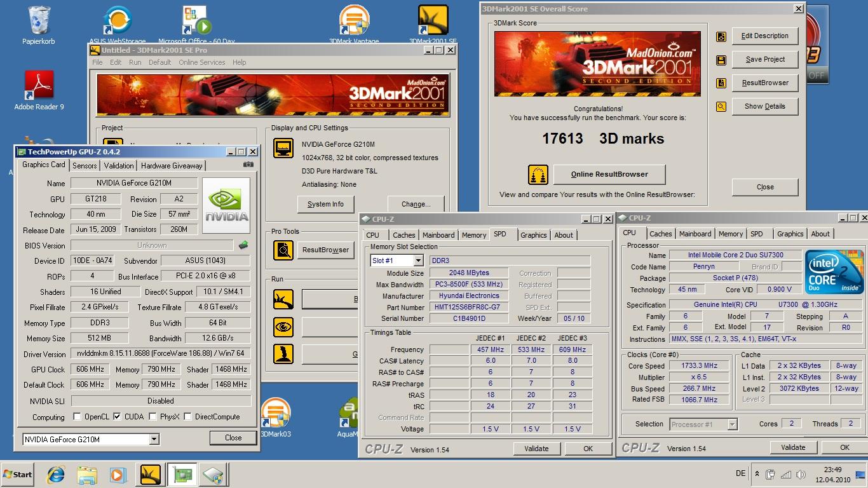Image resolution: width=868 pixels, height=488 pixels.
Task: Switch to 3DMark2001 taskbar button
Action: click(151, 474)
